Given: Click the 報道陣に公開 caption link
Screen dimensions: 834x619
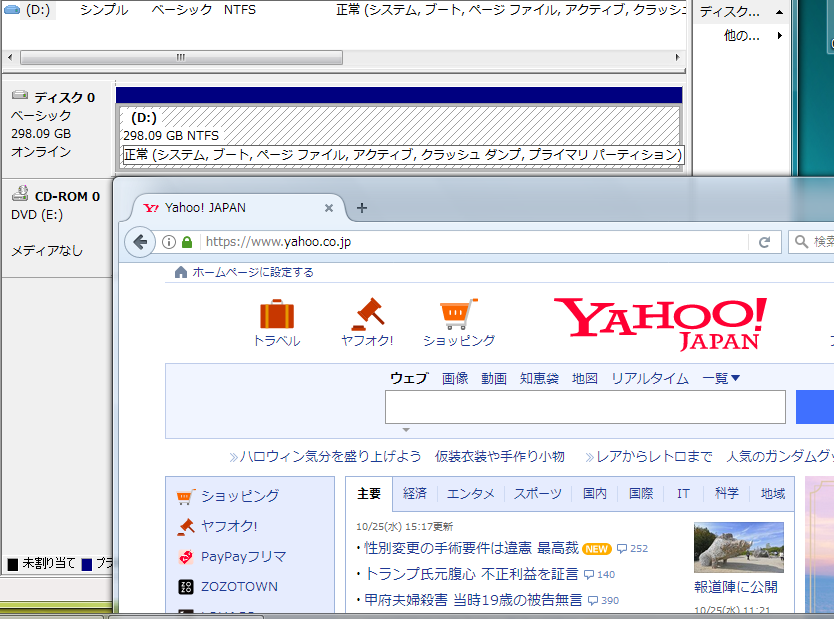Looking at the screenshot, I should tap(736, 587).
